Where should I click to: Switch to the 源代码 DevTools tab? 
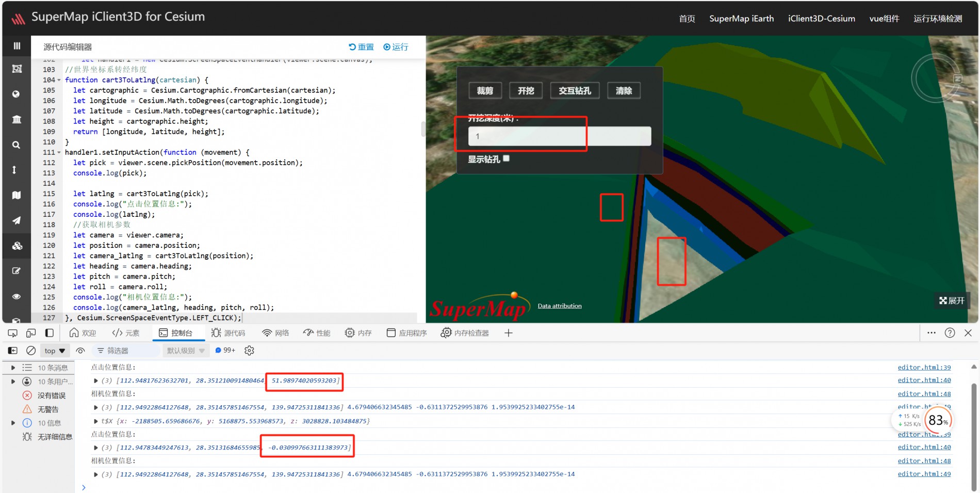tap(228, 333)
